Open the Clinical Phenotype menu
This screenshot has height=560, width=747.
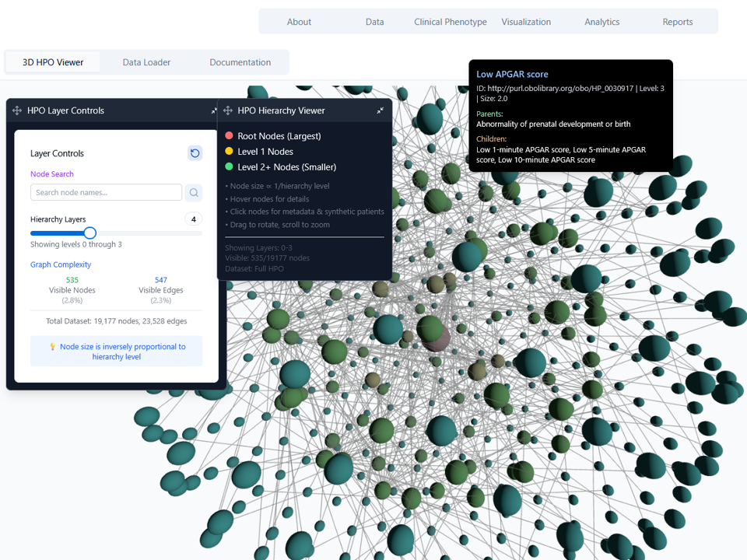[451, 22]
